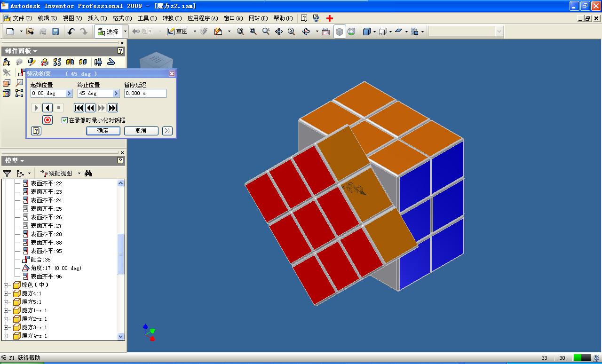Click the record button in drive dialog
The width and height of the screenshot is (602, 364).
click(48, 120)
